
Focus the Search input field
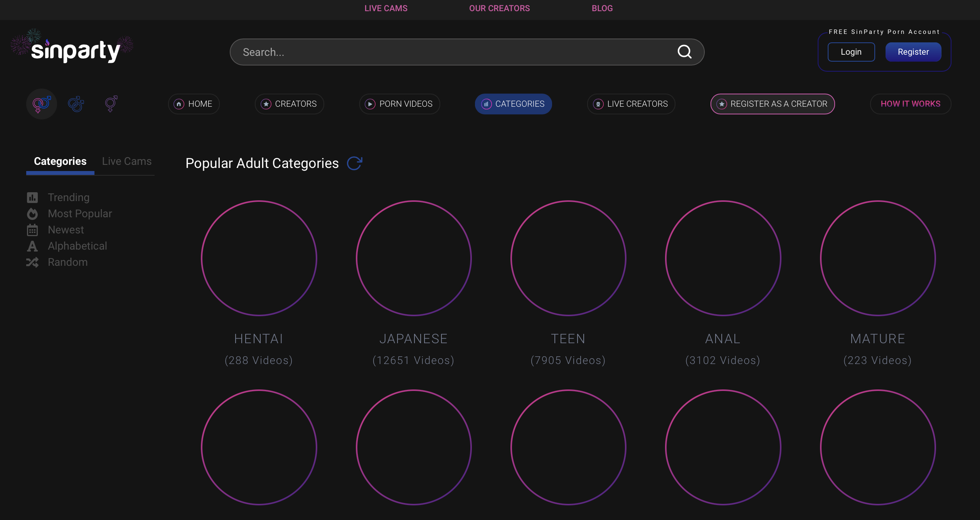[x=455, y=52]
